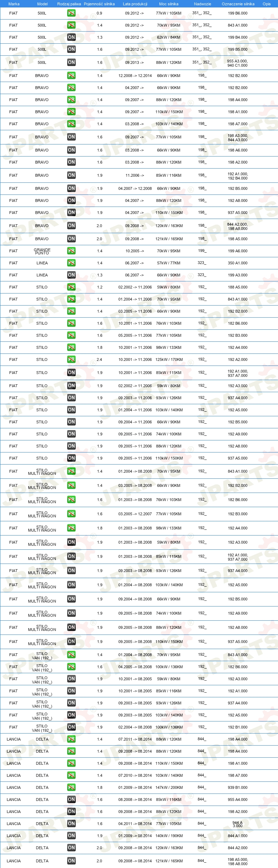Click diesel ON icon in 500L 1.3 row
Image resolution: width=278 pixels, height=868 pixels.
click(71, 37)
